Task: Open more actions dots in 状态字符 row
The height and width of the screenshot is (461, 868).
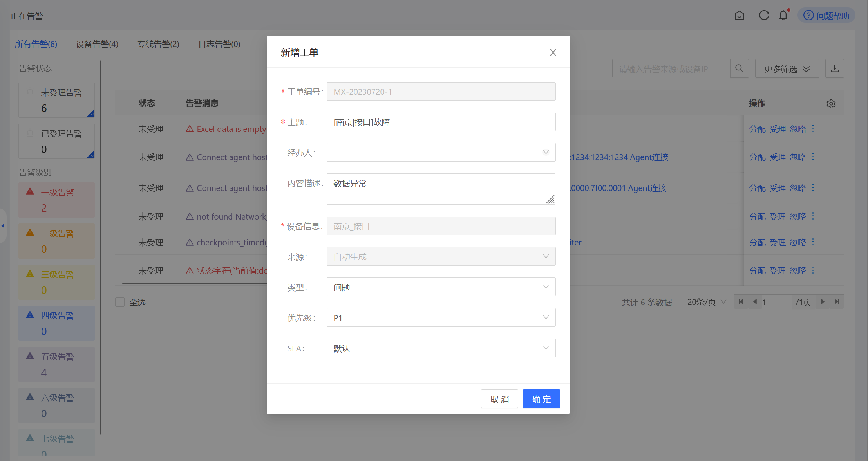Action: point(813,270)
